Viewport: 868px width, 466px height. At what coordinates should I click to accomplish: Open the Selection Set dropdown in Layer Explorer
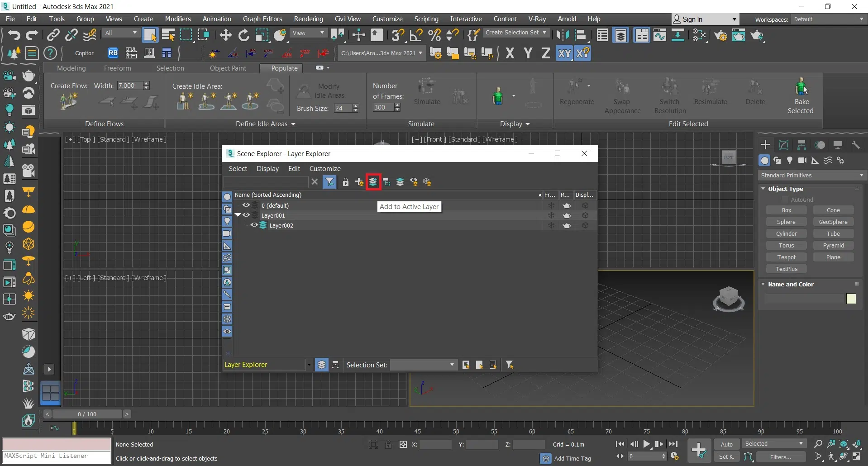tap(423, 365)
